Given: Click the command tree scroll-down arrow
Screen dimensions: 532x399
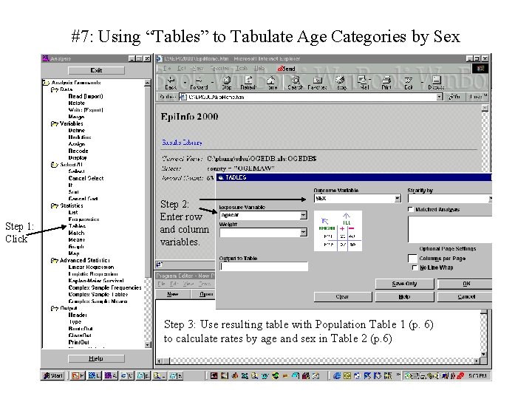Looking at the screenshot, I should 148,344.
